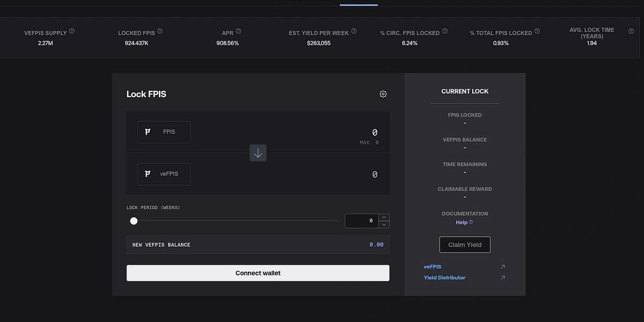Viewport: 644px width, 322px height.
Task: Click % CIRC. FPIS LOCKED help icon
Action: click(445, 31)
